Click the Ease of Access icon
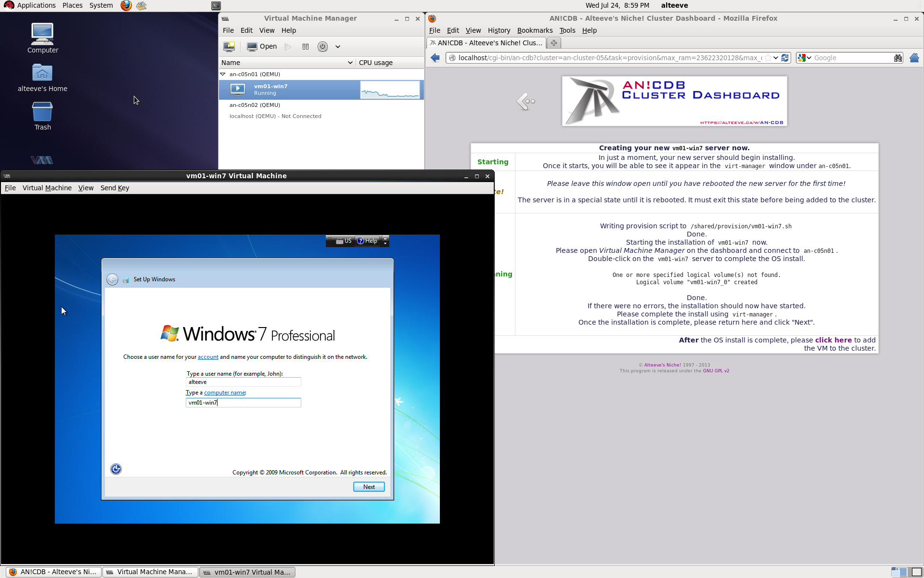The height and width of the screenshot is (578, 924). coord(116,469)
